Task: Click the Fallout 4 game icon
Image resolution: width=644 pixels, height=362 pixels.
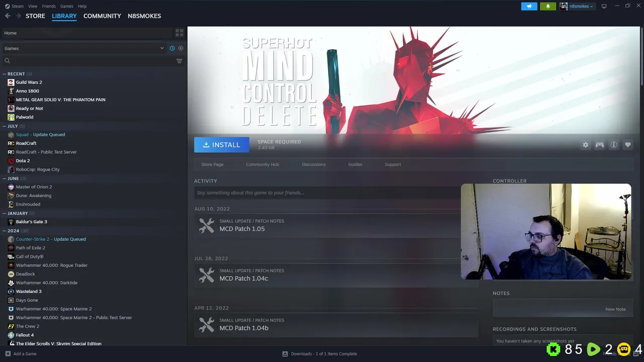Action: [11, 335]
